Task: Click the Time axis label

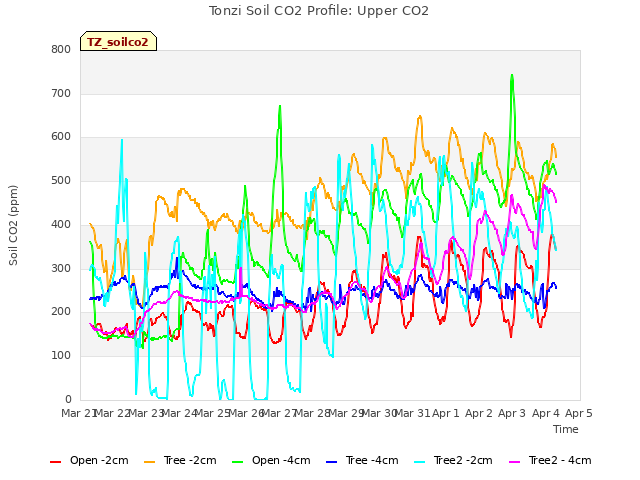Action: pos(566,429)
